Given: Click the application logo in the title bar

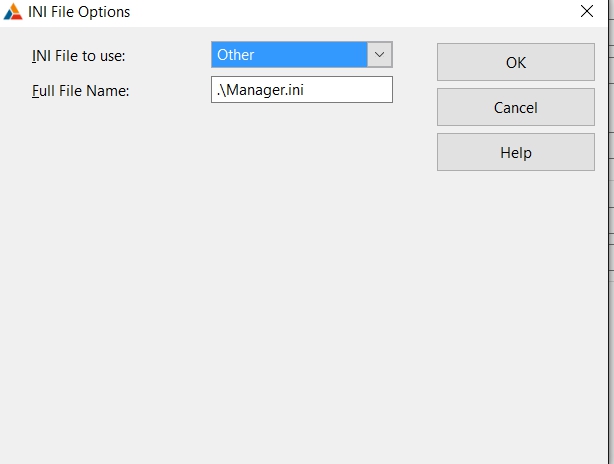Looking at the screenshot, I should [13, 12].
